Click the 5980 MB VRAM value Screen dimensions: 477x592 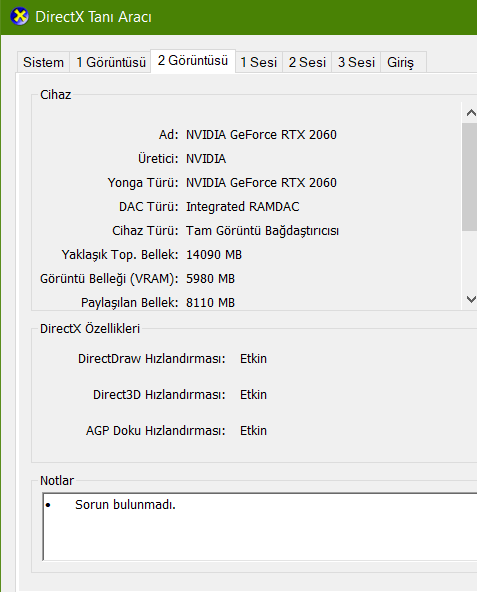click(x=210, y=279)
